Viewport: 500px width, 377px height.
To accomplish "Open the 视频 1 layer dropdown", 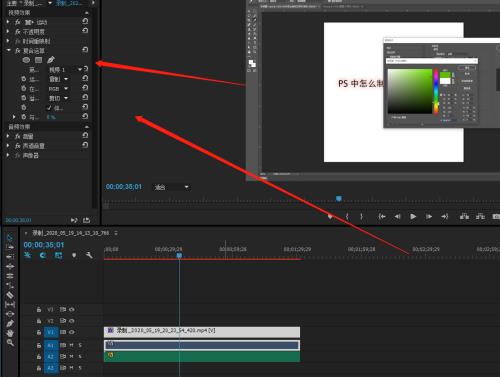I will [x=65, y=69].
